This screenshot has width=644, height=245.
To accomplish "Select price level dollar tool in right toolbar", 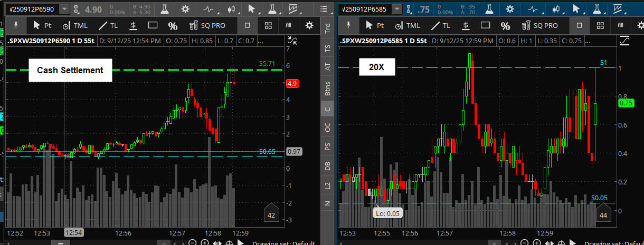I will tap(466, 25).
